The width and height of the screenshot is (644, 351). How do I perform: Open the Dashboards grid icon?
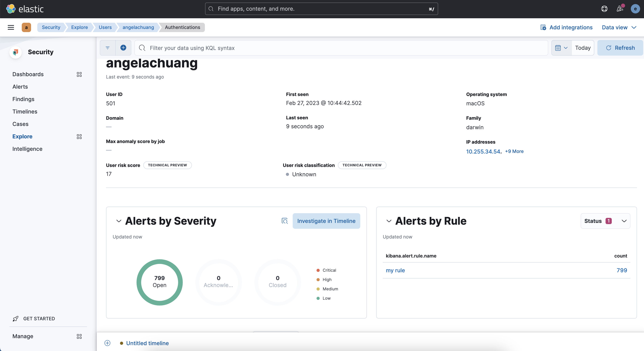(79, 74)
